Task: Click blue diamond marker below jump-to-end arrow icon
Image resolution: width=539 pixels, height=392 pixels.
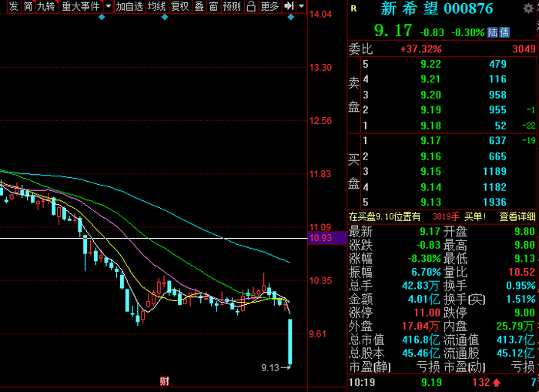Action: pyautogui.click(x=291, y=17)
